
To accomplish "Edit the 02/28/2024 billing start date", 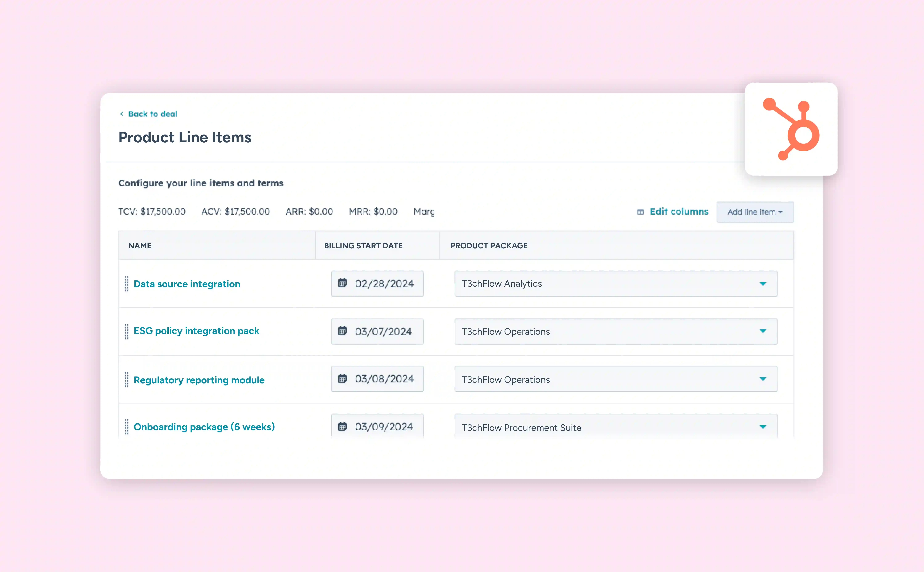I will click(377, 284).
